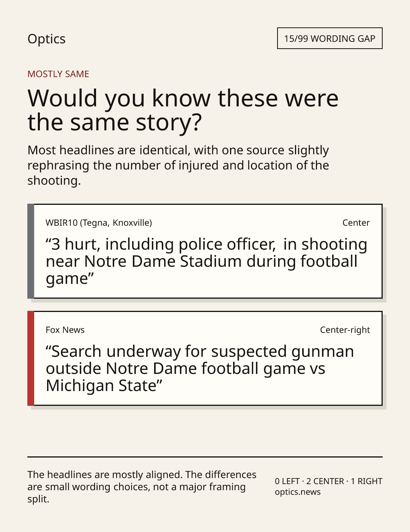Viewport: 410px width, 532px height.
Task: Click the footer note about aligned headlines
Action: pos(142,487)
